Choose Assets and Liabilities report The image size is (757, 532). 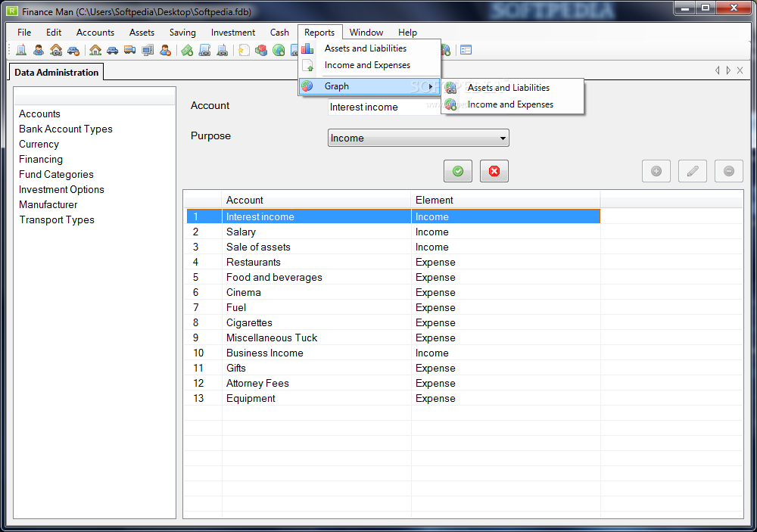pyautogui.click(x=369, y=48)
